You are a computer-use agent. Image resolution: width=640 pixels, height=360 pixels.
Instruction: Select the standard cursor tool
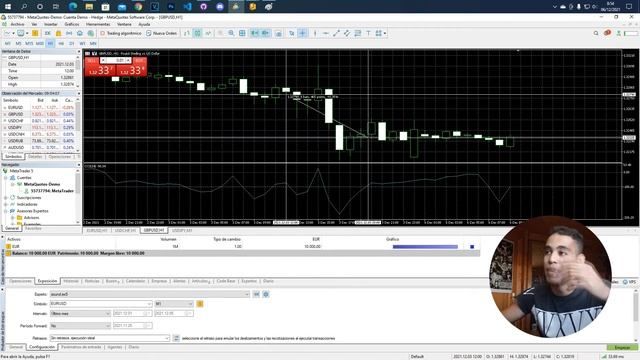[291, 33]
